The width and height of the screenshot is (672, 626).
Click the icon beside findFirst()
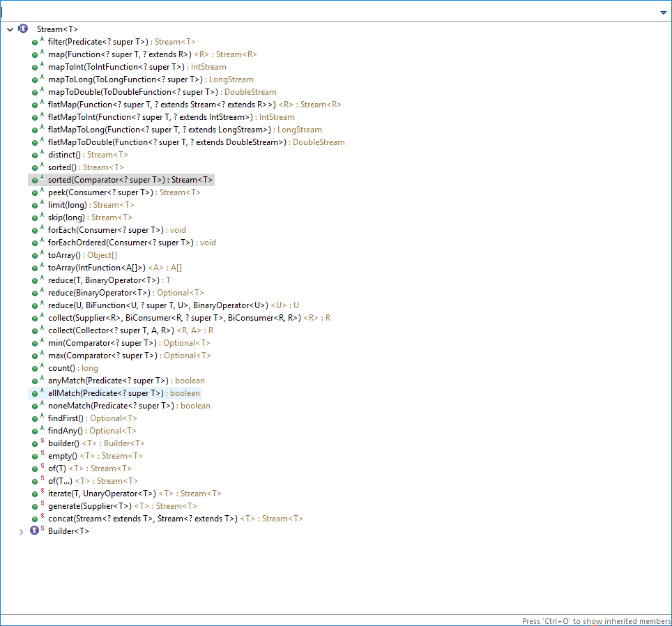point(35,418)
